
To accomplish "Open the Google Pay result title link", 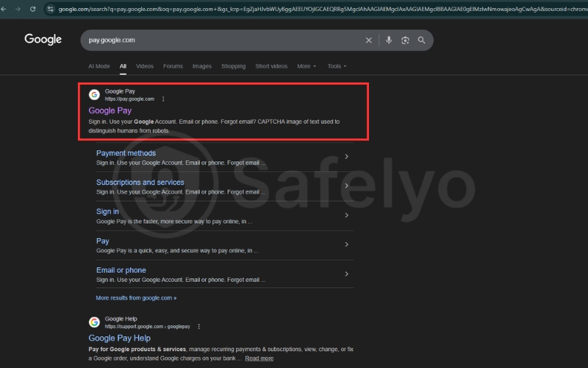I will 110,110.
